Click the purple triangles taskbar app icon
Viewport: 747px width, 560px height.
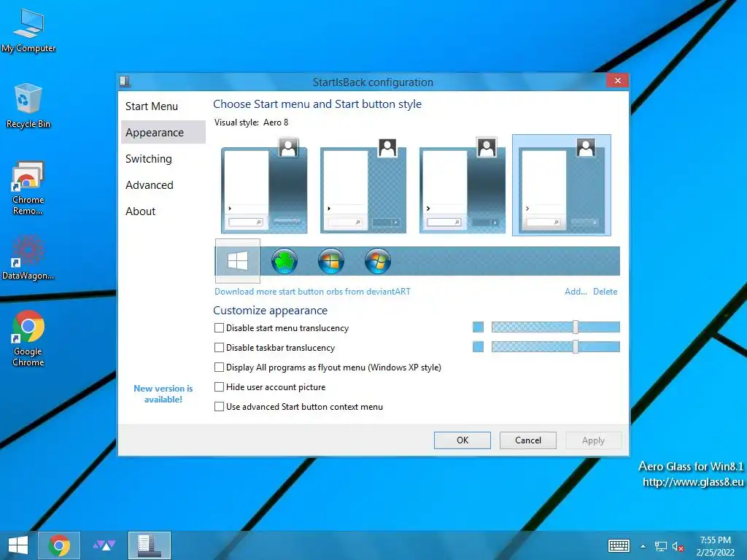click(x=104, y=545)
